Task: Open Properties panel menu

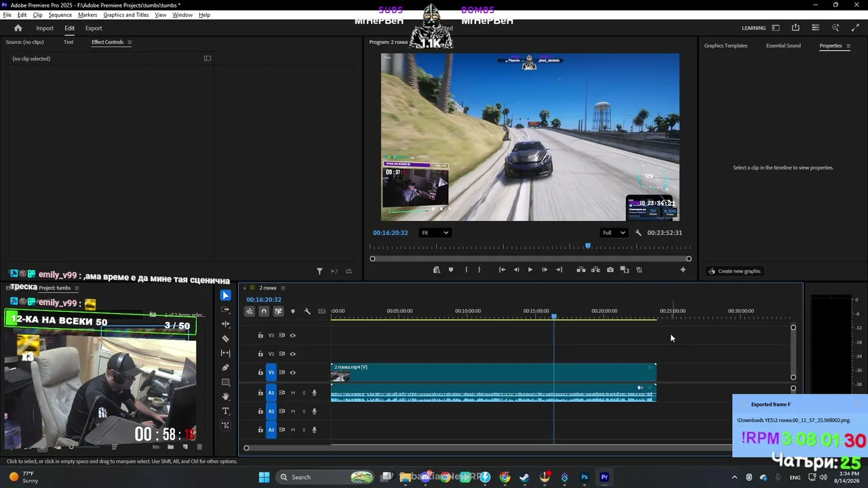Action: [x=848, y=46]
